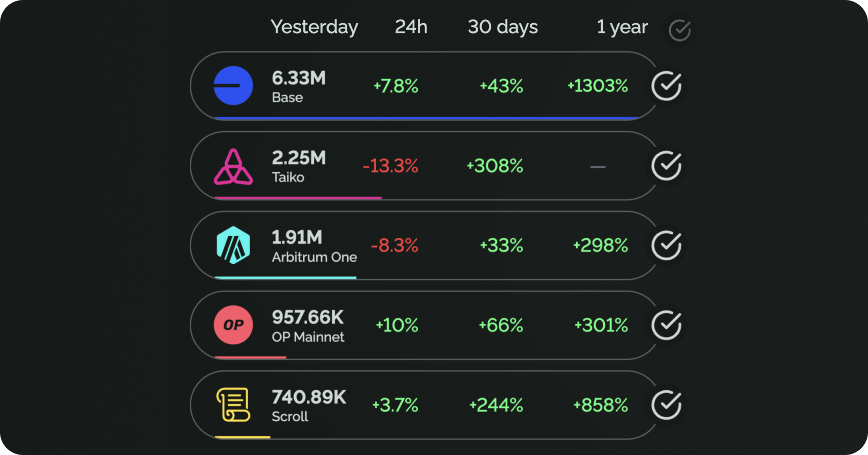This screenshot has width=868, height=455.
Task: Click the Arbitrum One hexagon icon
Action: 233,246
